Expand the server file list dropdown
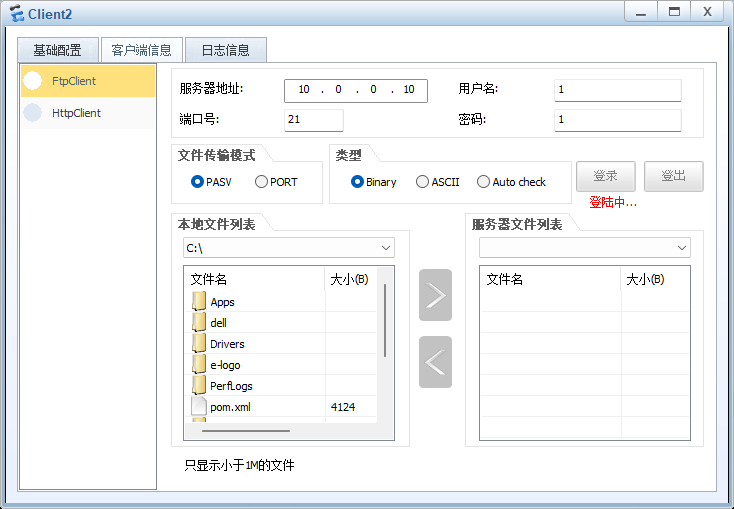The width and height of the screenshot is (734, 509). tap(682, 248)
